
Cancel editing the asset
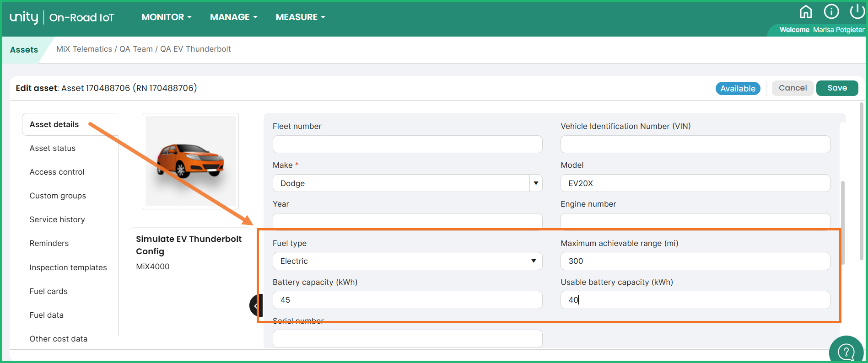[x=793, y=88]
